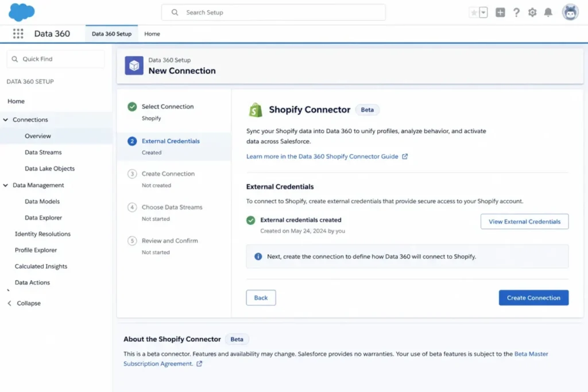Click the Quick Find magnifier icon
The image size is (588, 392).
14,59
